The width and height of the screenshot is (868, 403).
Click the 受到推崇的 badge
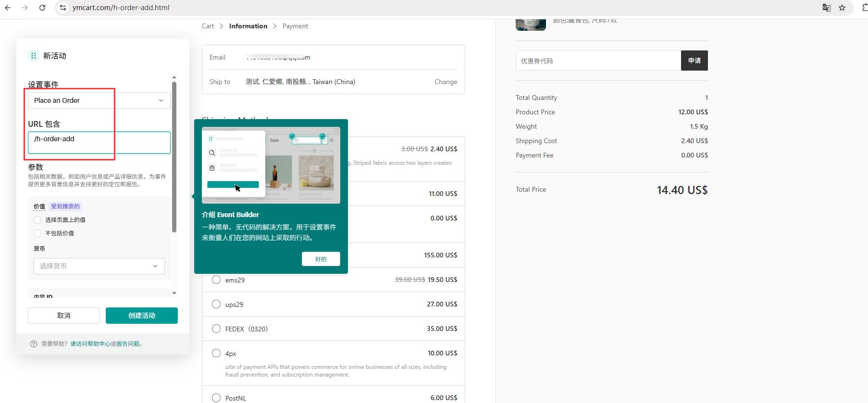[x=65, y=207]
